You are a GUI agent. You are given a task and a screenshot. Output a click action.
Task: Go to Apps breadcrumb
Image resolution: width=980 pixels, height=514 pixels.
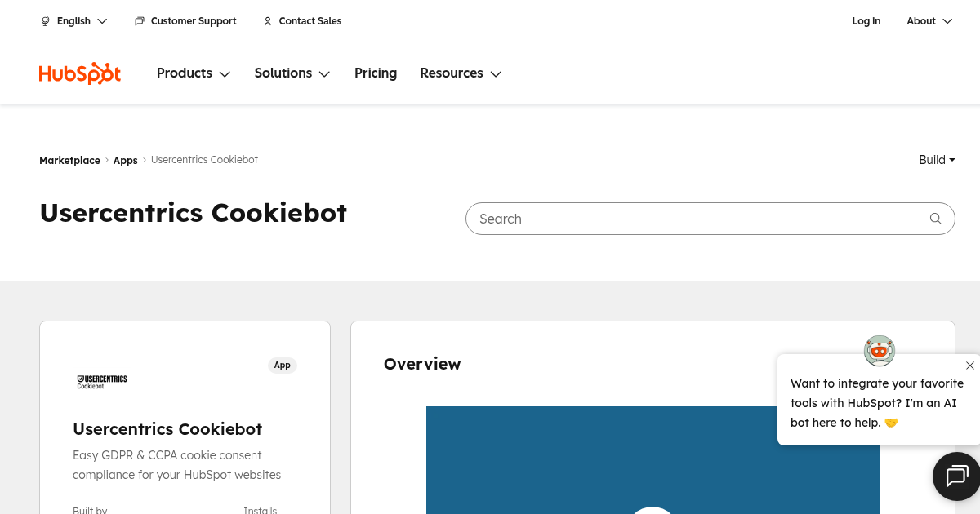click(125, 161)
